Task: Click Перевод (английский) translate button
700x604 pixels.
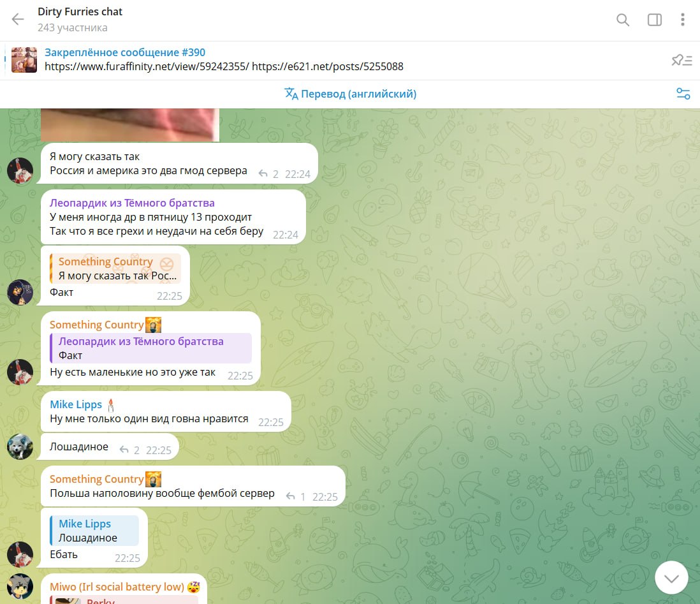Action: click(351, 94)
